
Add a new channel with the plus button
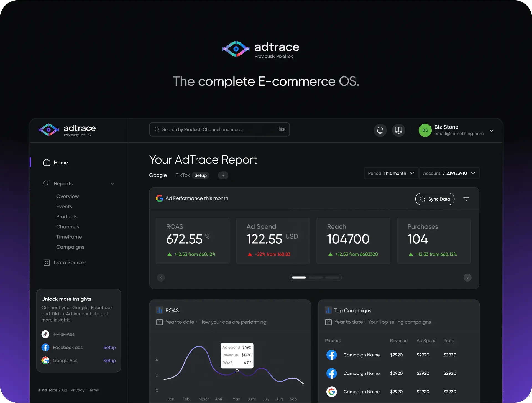(x=223, y=175)
